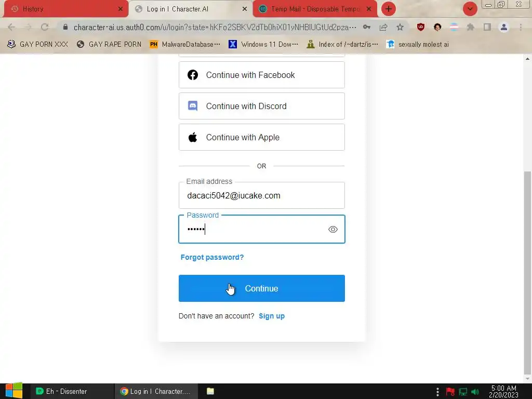Image resolution: width=532 pixels, height=399 pixels.
Task: Click the Email address field
Action: (x=262, y=195)
